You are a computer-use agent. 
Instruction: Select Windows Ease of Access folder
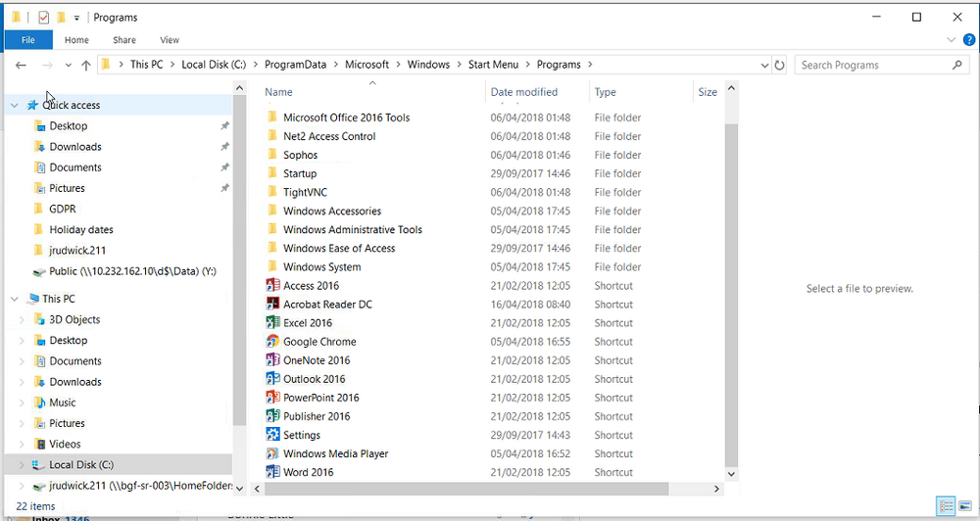click(339, 248)
